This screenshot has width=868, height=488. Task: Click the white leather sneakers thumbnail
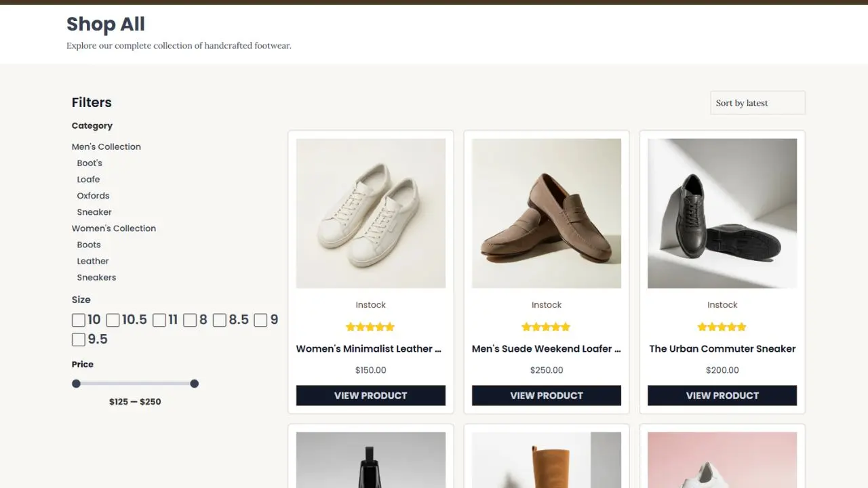pyautogui.click(x=370, y=213)
